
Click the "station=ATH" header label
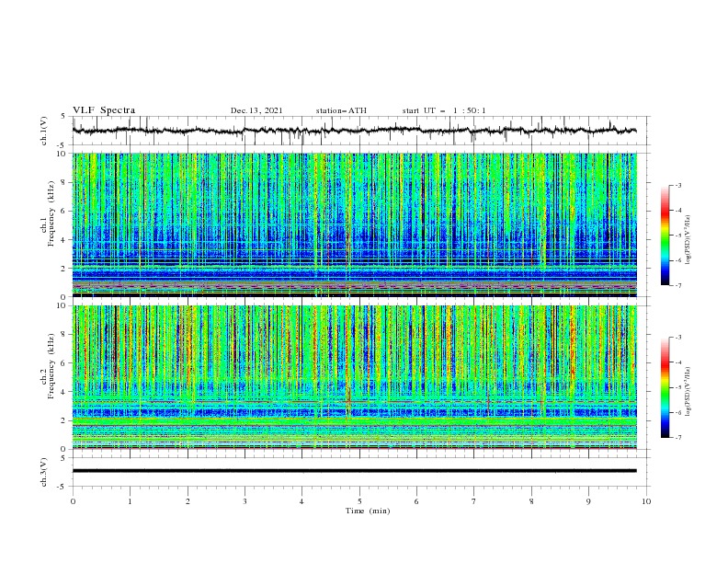341,110
